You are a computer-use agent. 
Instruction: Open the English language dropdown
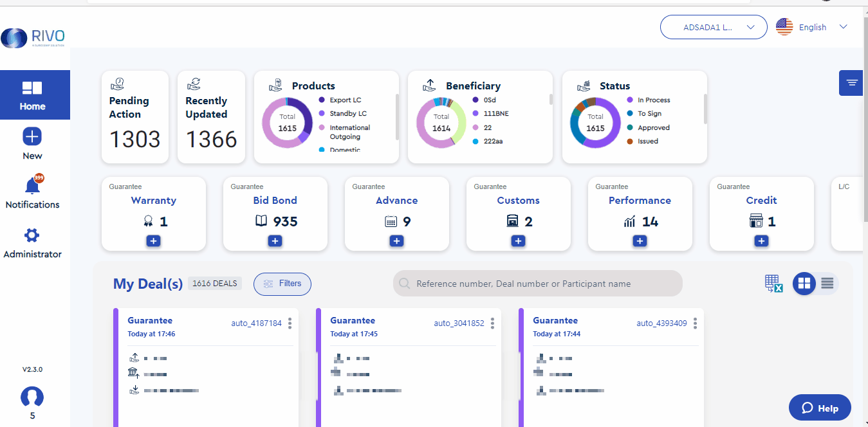812,27
